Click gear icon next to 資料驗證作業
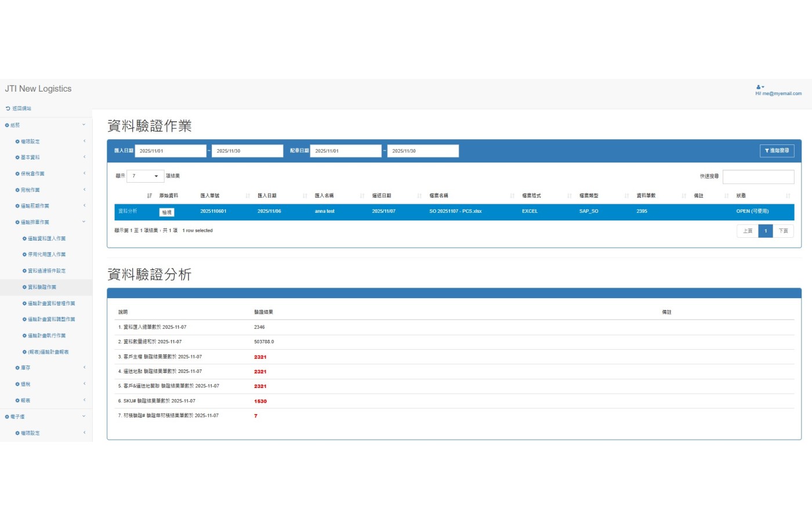Image resolution: width=812 pixels, height=522 pixels. [x=24, y=287]
